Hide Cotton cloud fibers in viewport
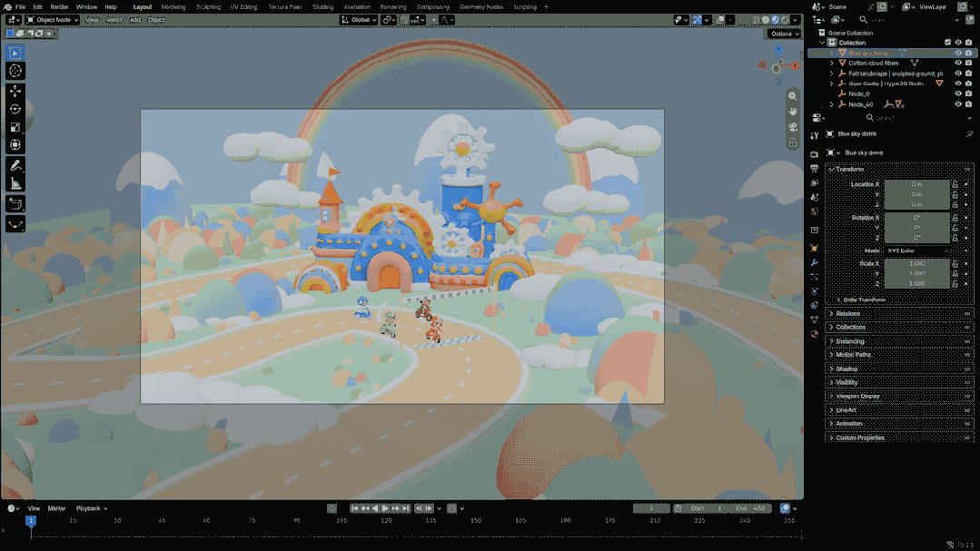The height and width of the screenshot is (551, 980). point(958,64)
